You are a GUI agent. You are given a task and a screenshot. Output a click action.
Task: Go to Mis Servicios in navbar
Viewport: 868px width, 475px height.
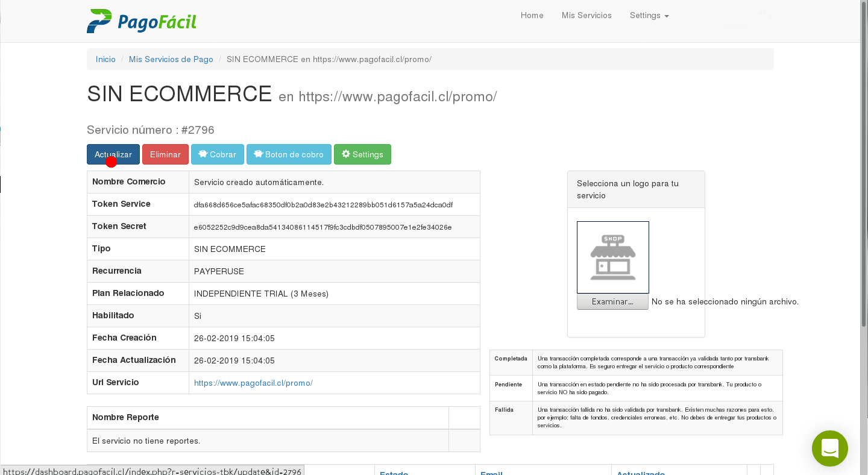587,16
